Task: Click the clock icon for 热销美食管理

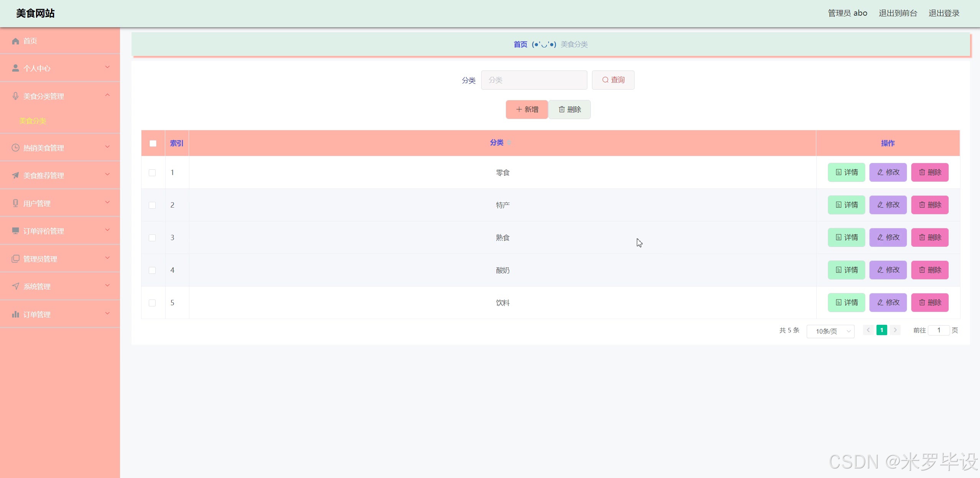Action: [15, 148]
